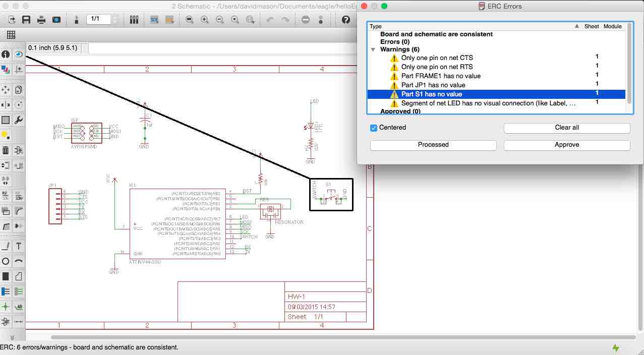644x355 pixels.
Task: Select the Group selection tool
Action: point(6,120)
